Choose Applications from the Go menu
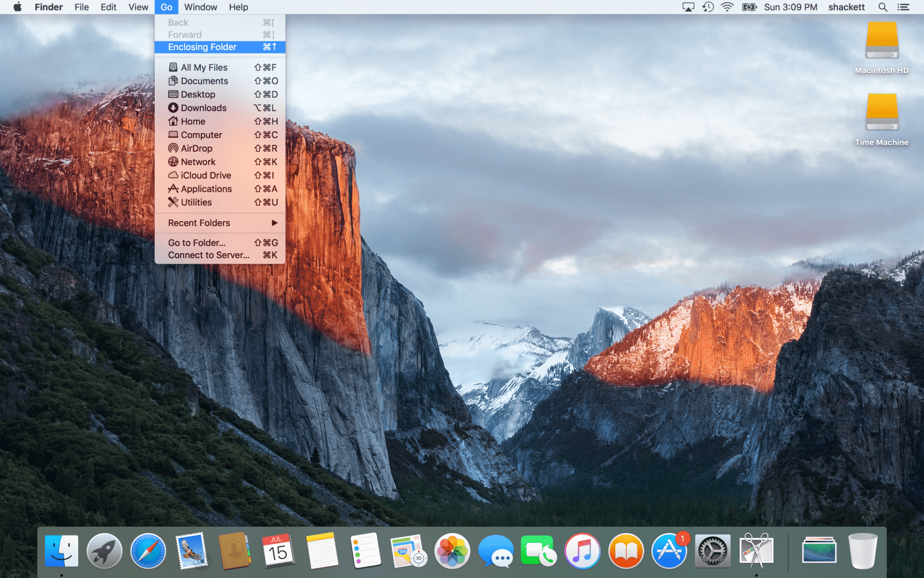 pyautogui.click(x=206, y=189)
